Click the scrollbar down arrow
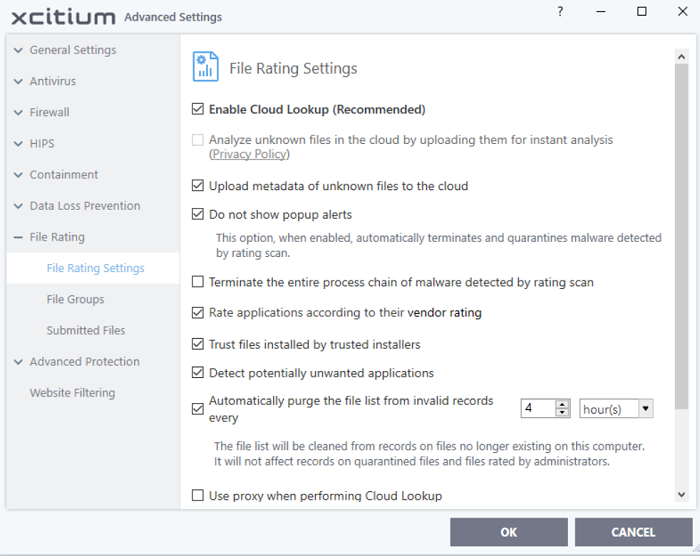The height and width of the screenshot is (556, 700). [x=681, y=494]
